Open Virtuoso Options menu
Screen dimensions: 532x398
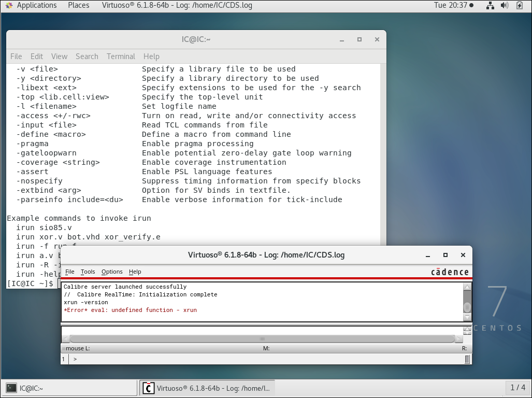click(x=112, y=272)
